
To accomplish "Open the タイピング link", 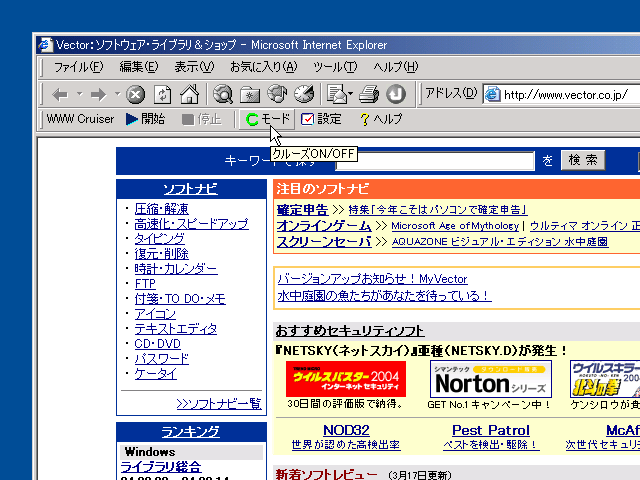I will (160, 239).
